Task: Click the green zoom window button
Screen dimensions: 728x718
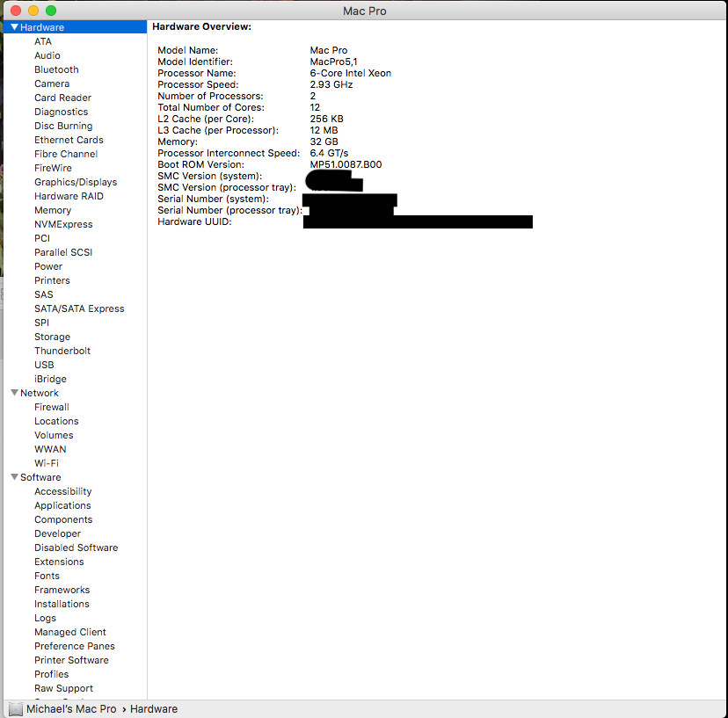Action: tap(51, 11)
